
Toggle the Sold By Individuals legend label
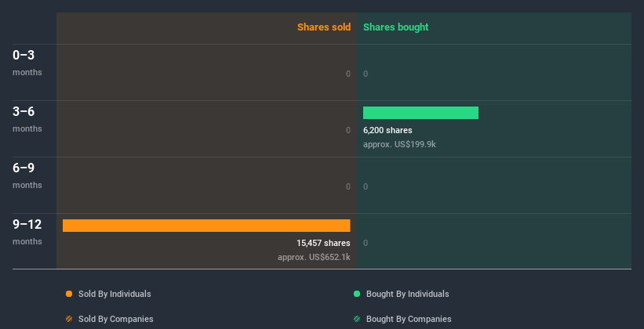(114, 294)
